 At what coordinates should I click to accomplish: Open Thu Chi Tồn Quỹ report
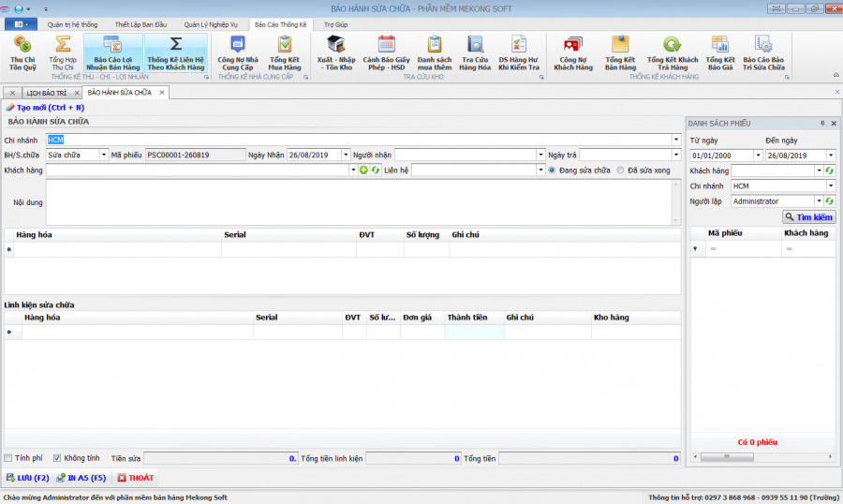coord(22,52)
